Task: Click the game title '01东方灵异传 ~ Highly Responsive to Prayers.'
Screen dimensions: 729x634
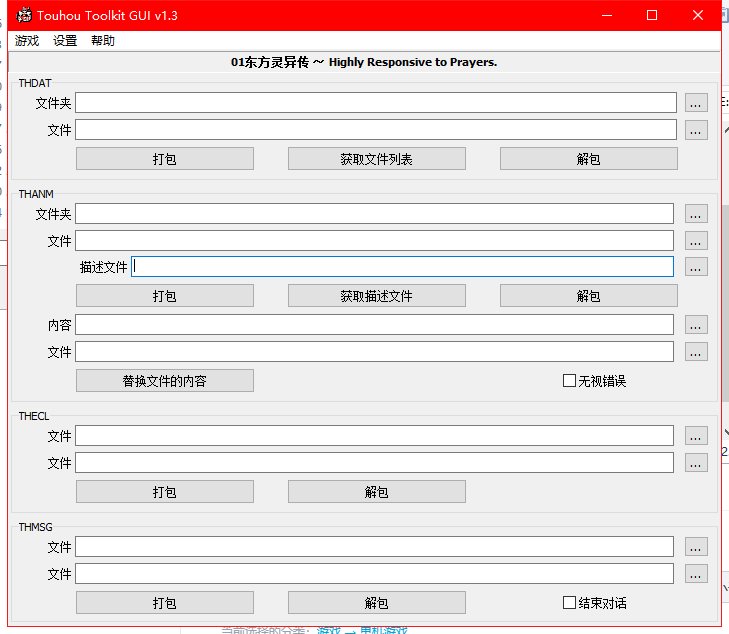Action: (364, 62)
